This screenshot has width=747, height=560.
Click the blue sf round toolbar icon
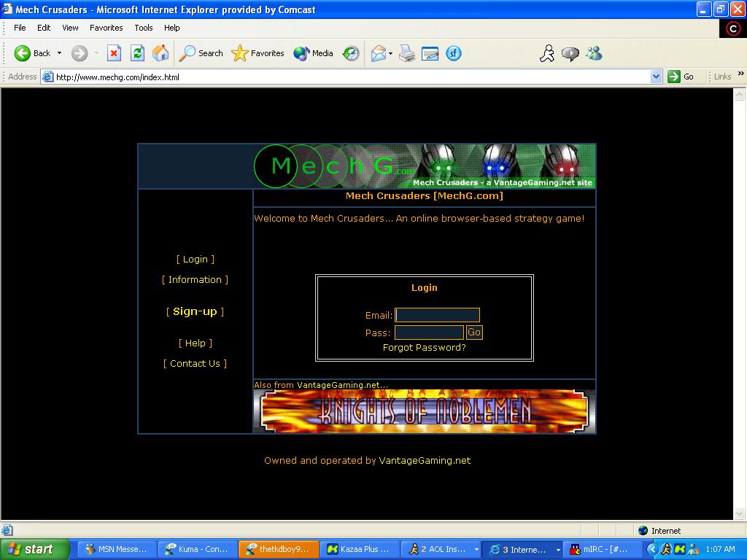[454, 53]
